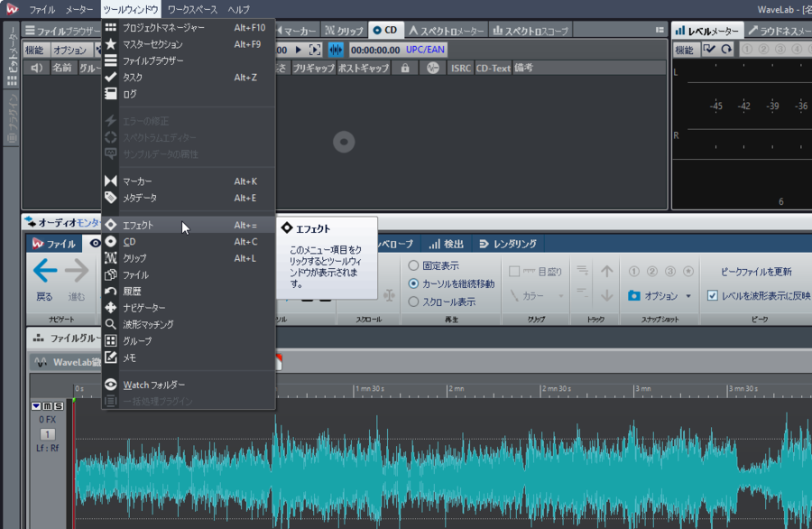Click snapshot preset 1 circle
The height and width of the screenshot is (529, 812).
[634, 271]
